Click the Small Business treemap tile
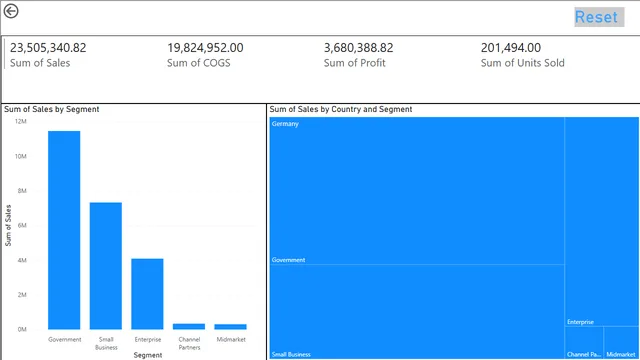This screenshot has height=360, width=640. coord(417,312)
